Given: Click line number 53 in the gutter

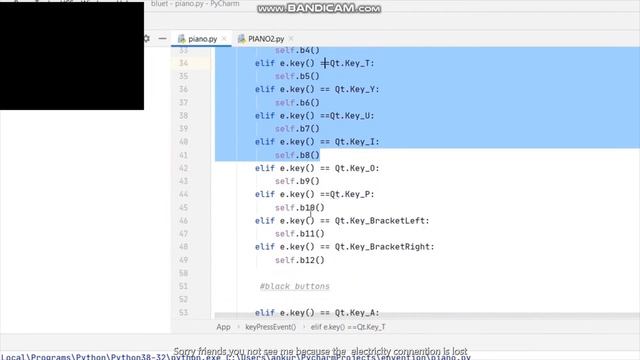Looking at the screenshot, I should (x=184, y=313).
